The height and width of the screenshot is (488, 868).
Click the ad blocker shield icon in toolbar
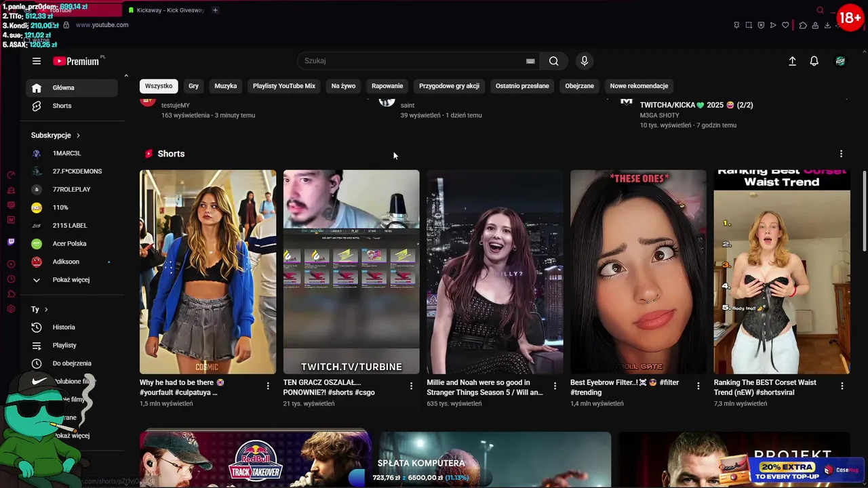click(x=761, y=25)
